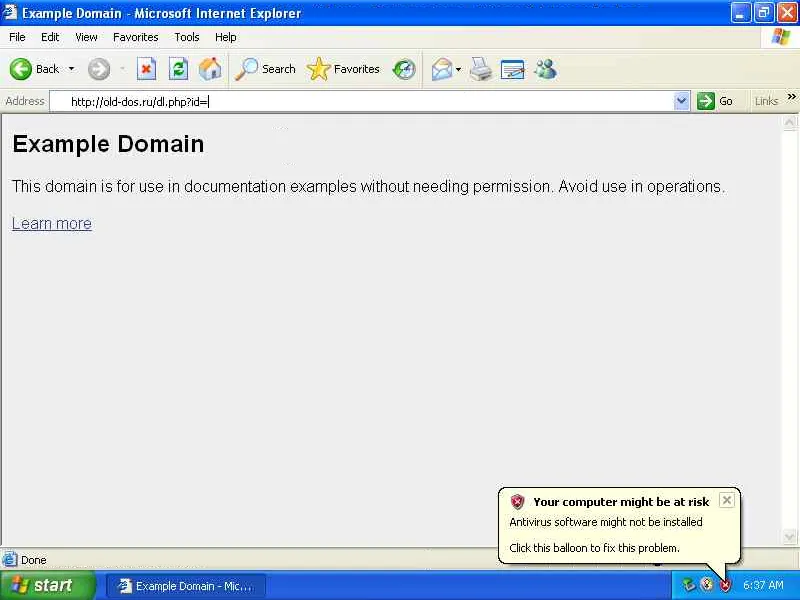Open the View menu
This screenshot has height=600, width=800.
(86, 37)
